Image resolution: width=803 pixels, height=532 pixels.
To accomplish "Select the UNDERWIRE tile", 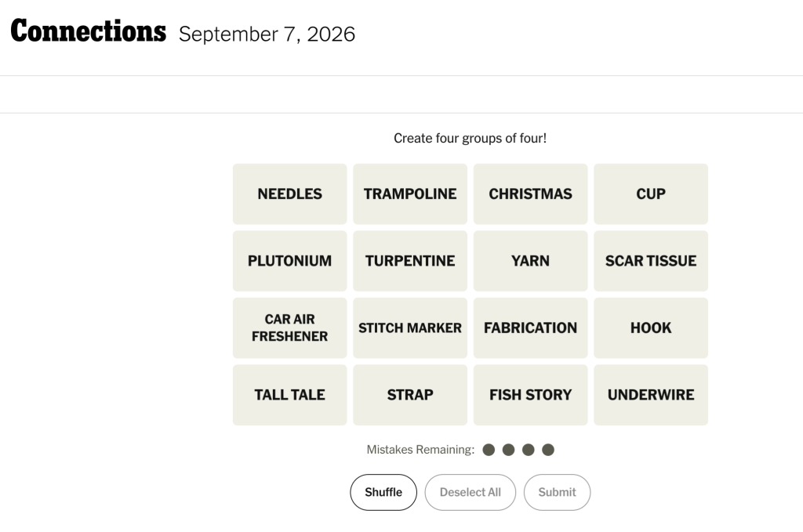I will pyautogui.click(x=651, y=395).
